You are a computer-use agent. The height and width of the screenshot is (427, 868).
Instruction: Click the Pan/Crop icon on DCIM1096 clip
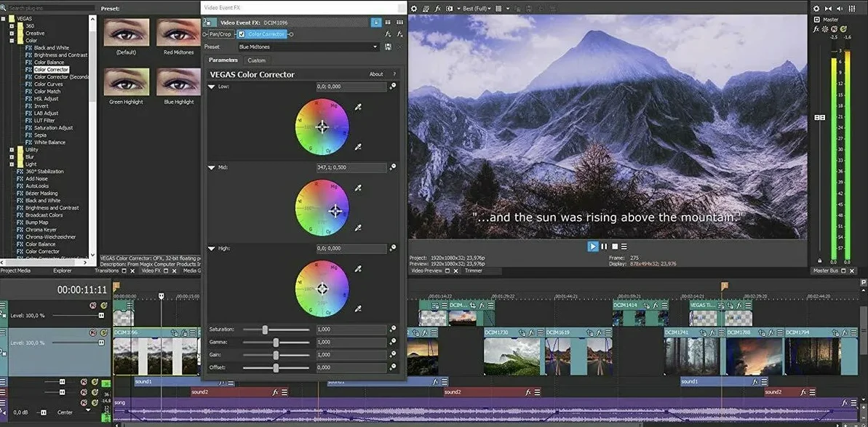coord(174,332)
